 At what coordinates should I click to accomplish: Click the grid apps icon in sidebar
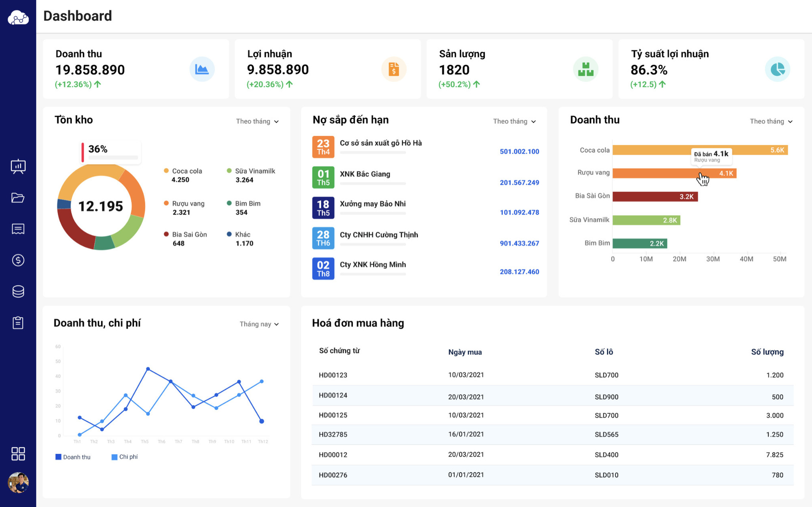coord(18,453)
